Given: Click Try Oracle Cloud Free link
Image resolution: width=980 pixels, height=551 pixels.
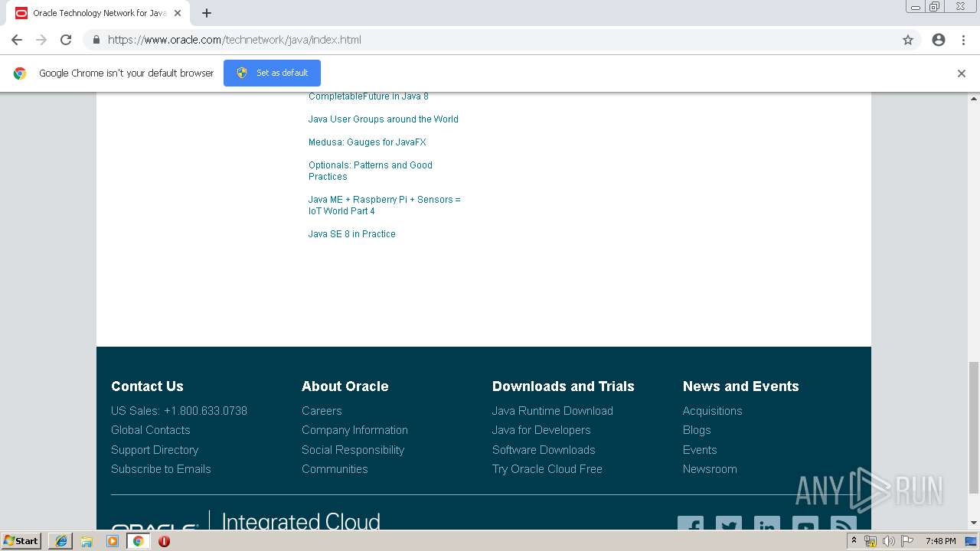Looking at the screenshot, I should [x=547, y=469].
